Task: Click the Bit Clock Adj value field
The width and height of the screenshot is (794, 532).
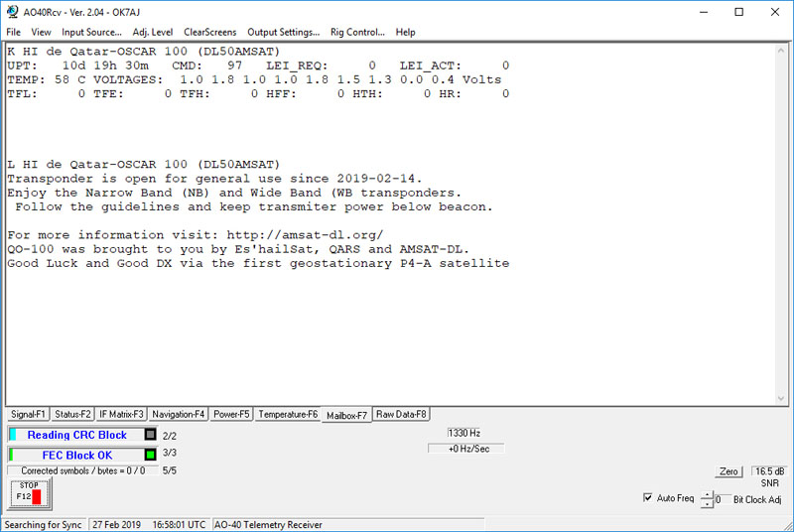Action: [723, 499]
